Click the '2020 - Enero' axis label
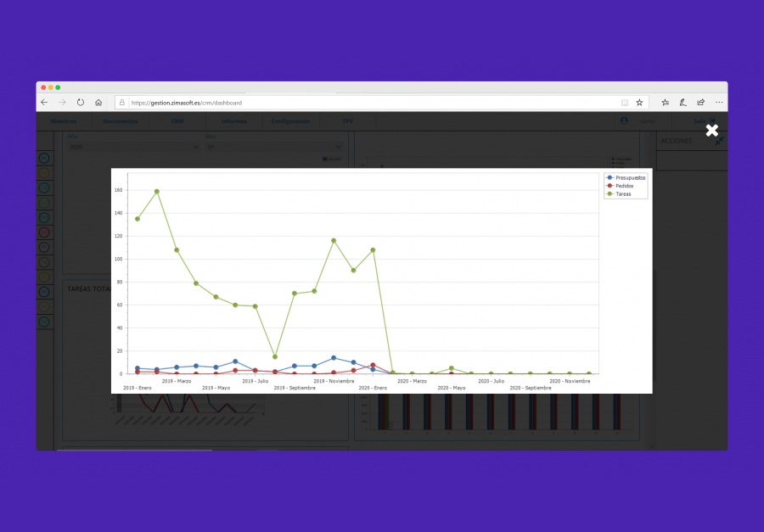The width and height of the screenshot is (764, 532). pos(373,389)
